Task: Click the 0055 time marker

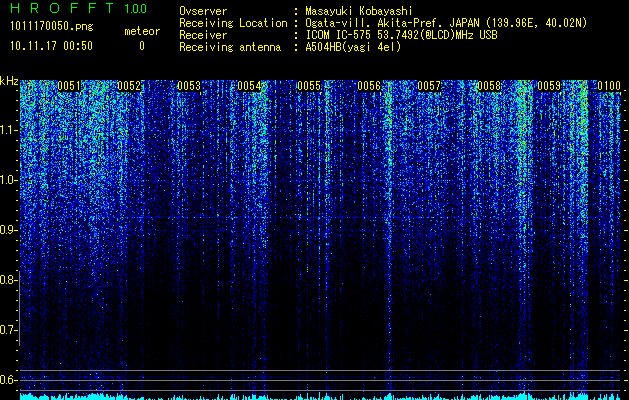Action: coord(309,86)
